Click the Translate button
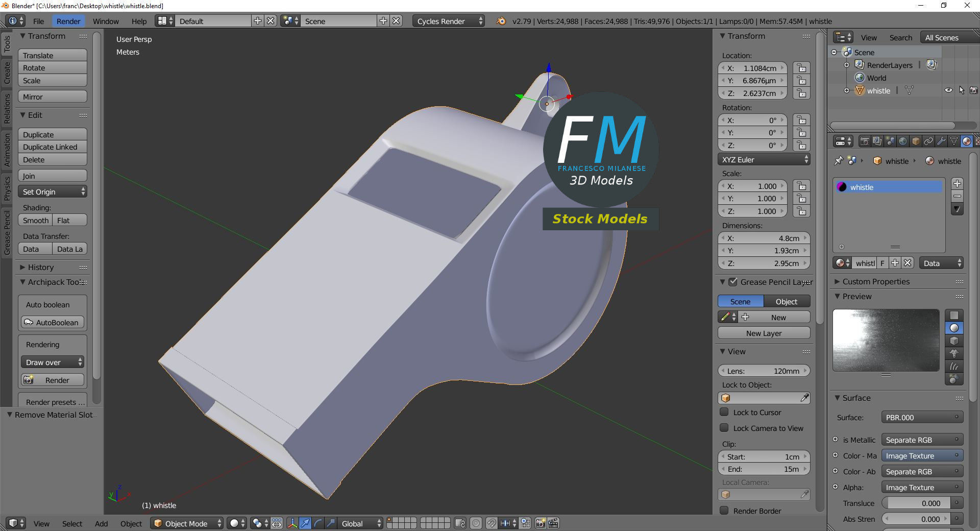The image size is (980, 531). pos(53,55)
